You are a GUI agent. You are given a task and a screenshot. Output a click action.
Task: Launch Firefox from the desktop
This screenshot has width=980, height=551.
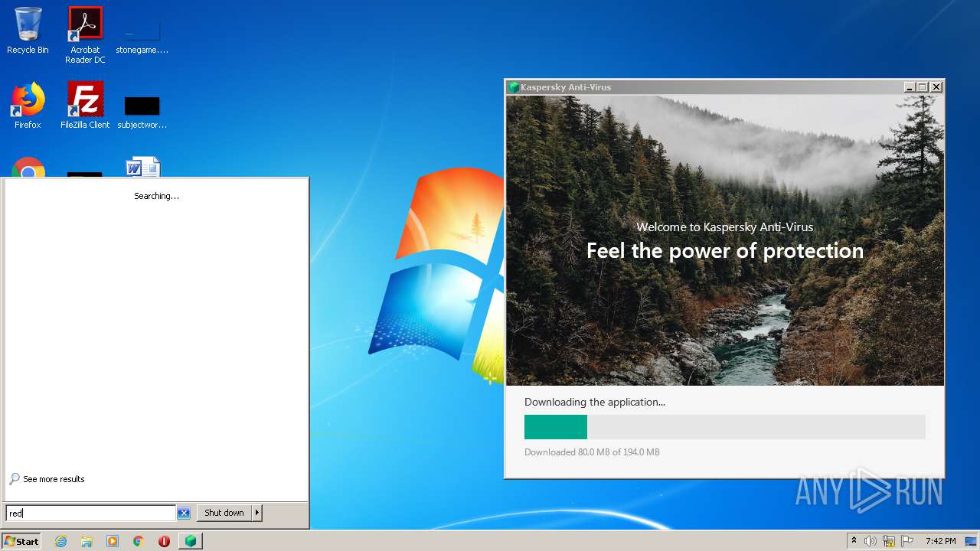(28, 106)
